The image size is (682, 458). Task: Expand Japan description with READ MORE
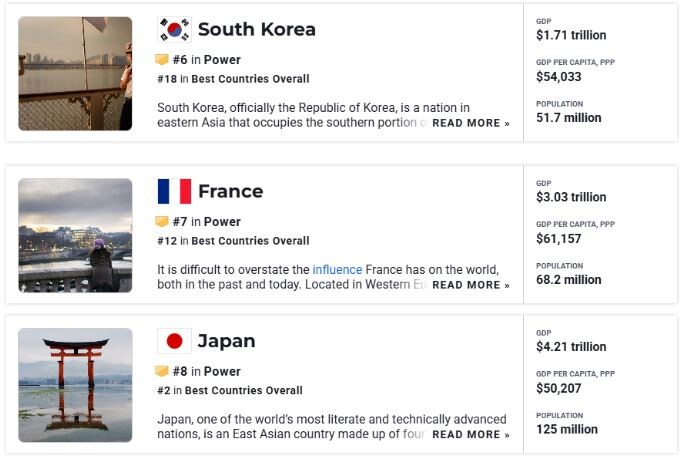471,435
